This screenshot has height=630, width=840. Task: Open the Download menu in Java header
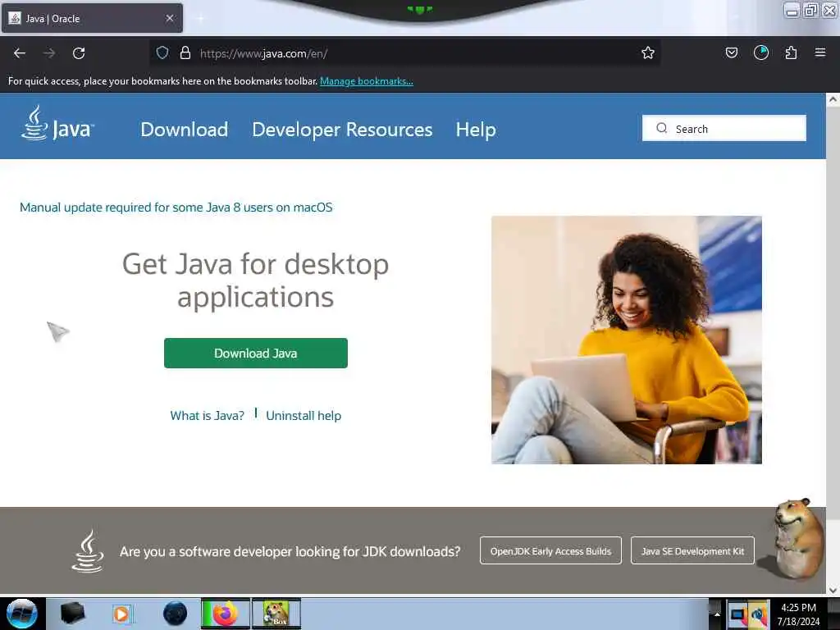[x=185, y=129]
